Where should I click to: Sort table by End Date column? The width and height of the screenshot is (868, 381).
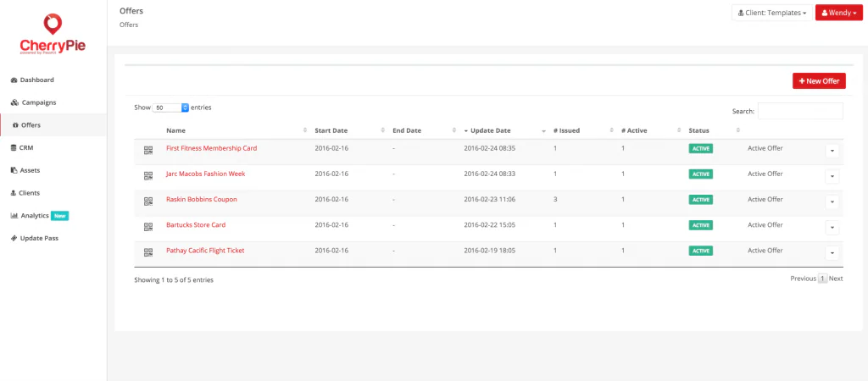coord(424,130)
